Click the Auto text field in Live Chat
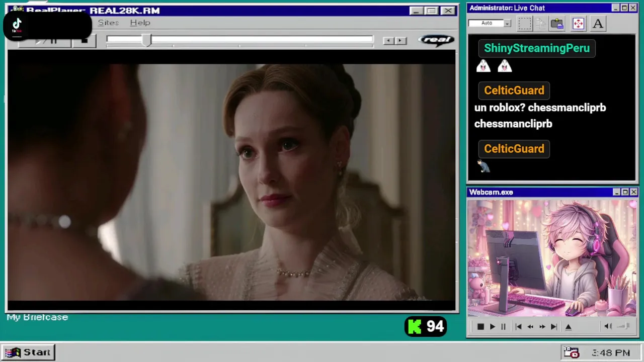The image size is (644, 362). [486, 23]
